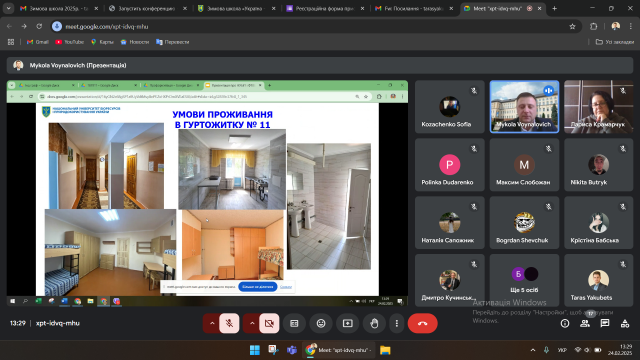Open File Explorer from the taskbar
Viewport: 640px width, 360px height.
pyautogui.click(x=385, y=350)
